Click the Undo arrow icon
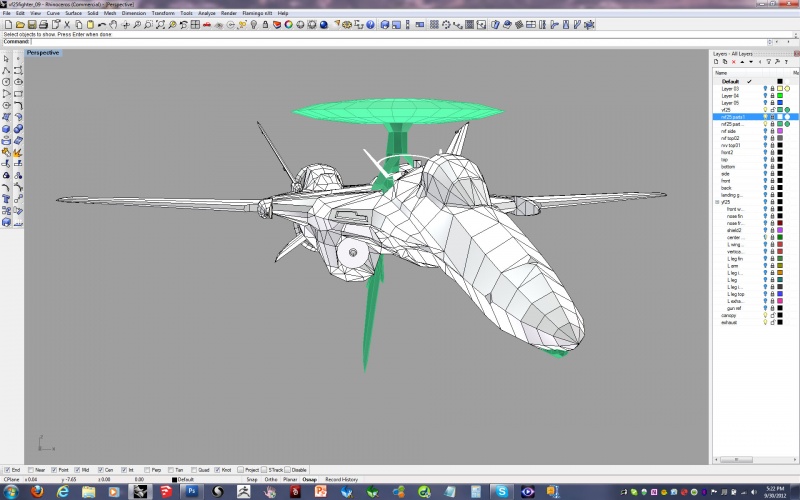This screenshot has width=800, height=500. [102, 24]
